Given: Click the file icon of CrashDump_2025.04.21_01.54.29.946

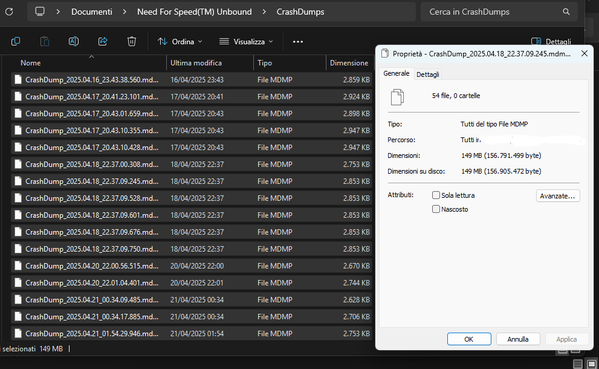Looking at the screenshot, I should 18,333.
